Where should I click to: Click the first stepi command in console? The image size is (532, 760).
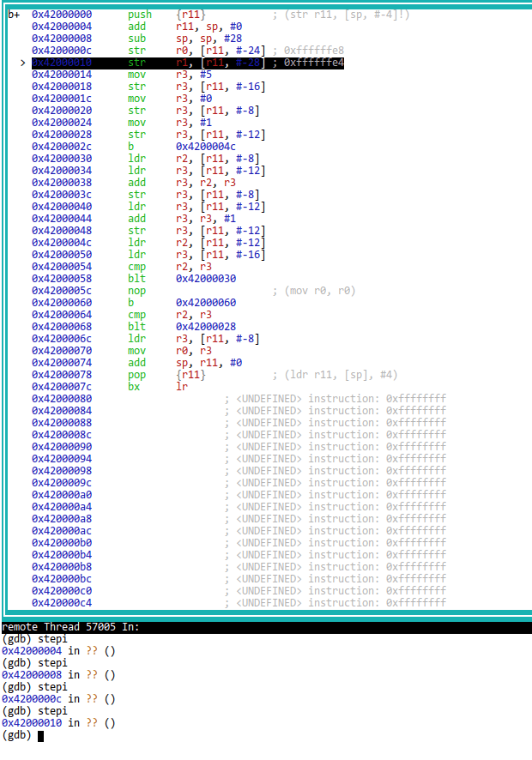pos(52,639)
